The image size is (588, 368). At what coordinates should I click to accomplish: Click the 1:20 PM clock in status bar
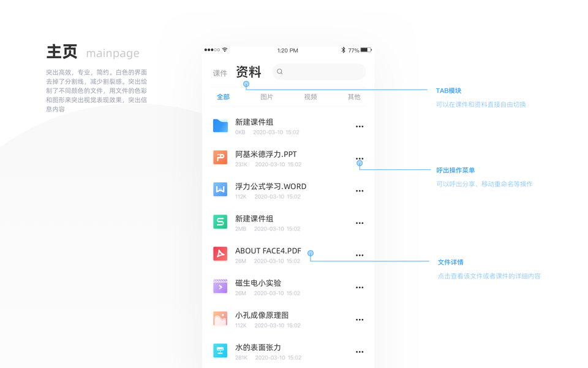click(288, 50)
